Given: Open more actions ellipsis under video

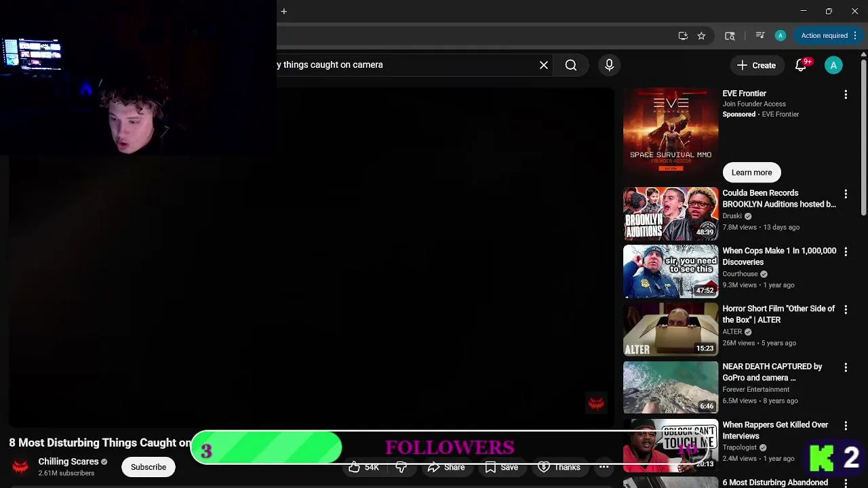Looking at the screenshot, I should pos(604,467).
